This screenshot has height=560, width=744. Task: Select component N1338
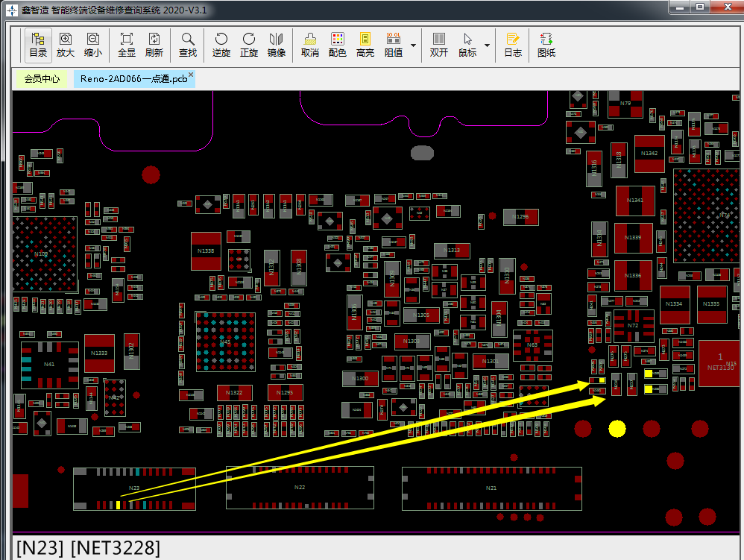pos(206,251)
